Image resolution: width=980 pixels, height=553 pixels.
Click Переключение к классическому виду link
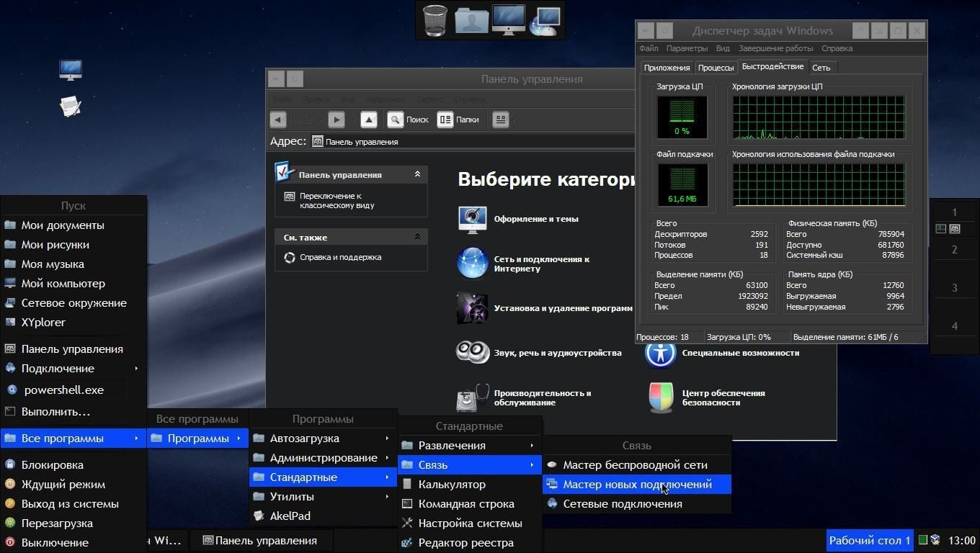pyautogui.click(x=337, y=200)
